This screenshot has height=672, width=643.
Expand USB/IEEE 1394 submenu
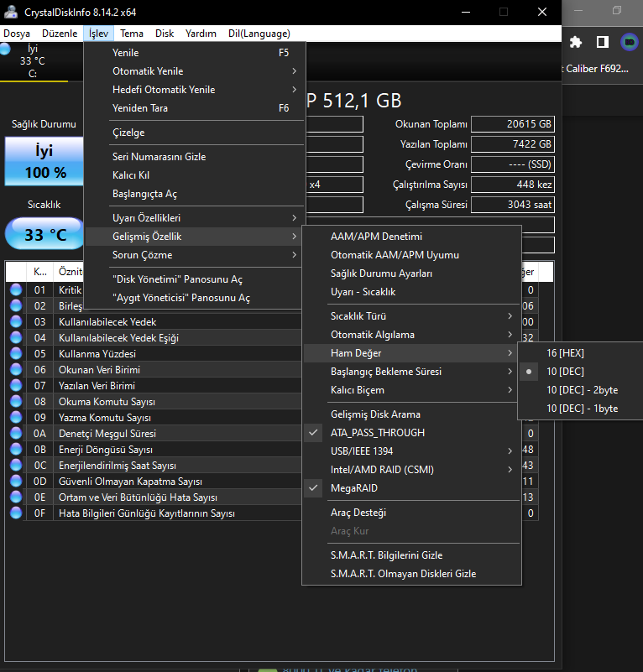tap(412, 451)
